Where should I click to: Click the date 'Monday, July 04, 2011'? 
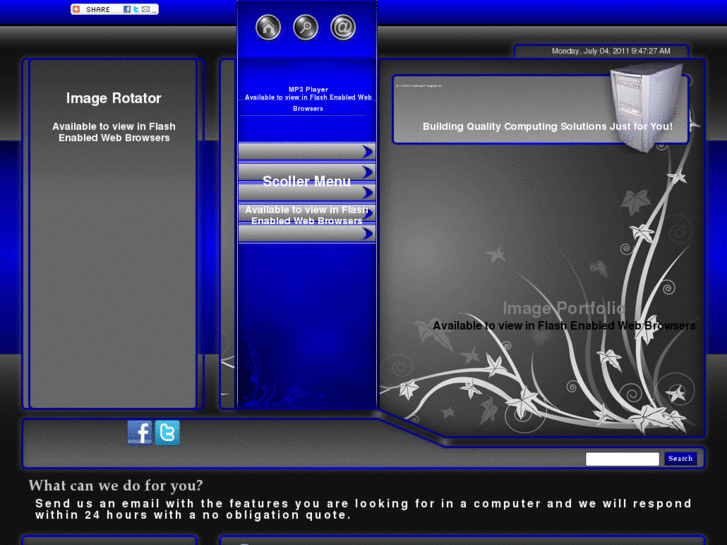pos(590,51)
